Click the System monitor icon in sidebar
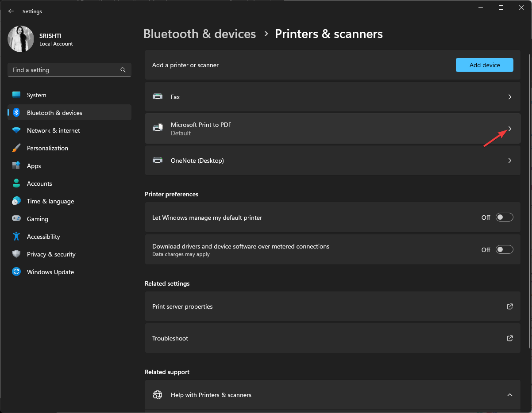This screenshot has width=532, height=413. (x=16, y=95)
